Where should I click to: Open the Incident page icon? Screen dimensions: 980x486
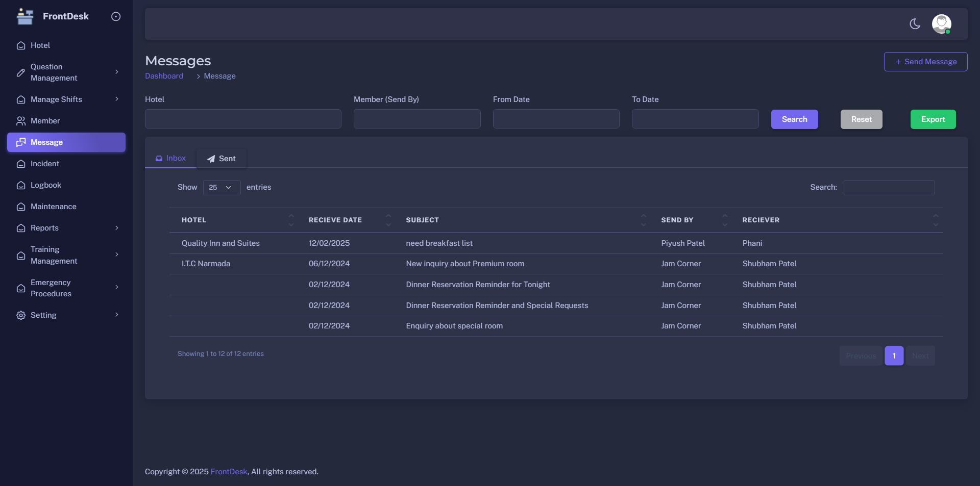point(21,164)
